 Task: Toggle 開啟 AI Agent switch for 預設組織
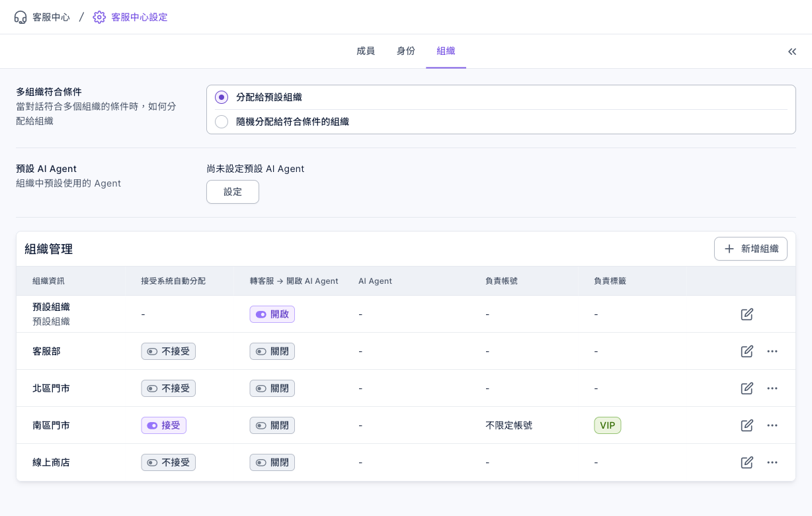(272, 314)
